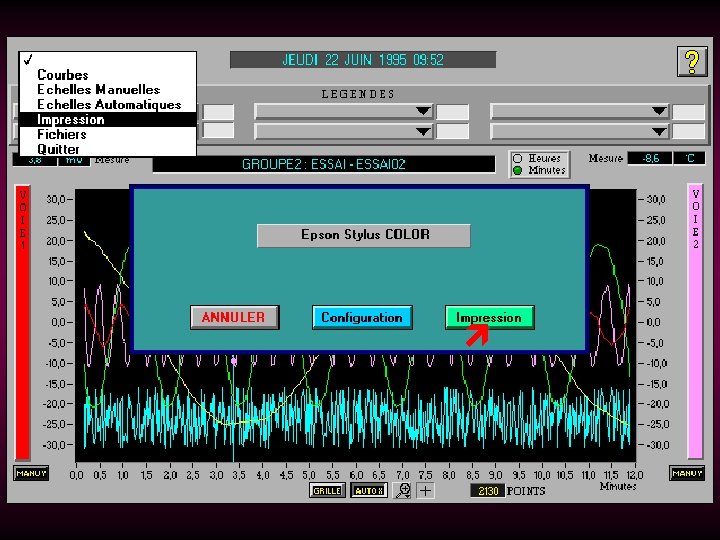Select the Minutes radio button

pyautogui.click(x=518, y=170)
